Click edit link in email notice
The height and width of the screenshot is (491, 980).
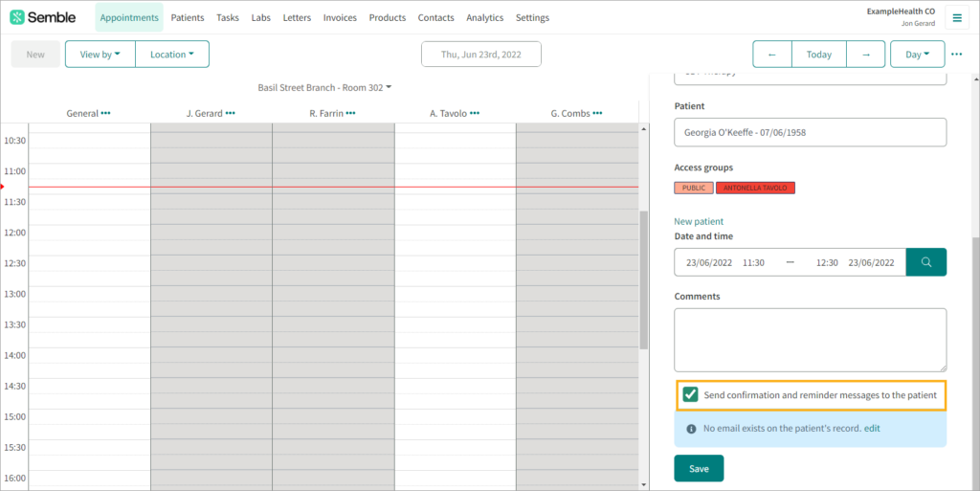[x=872, y=429]
